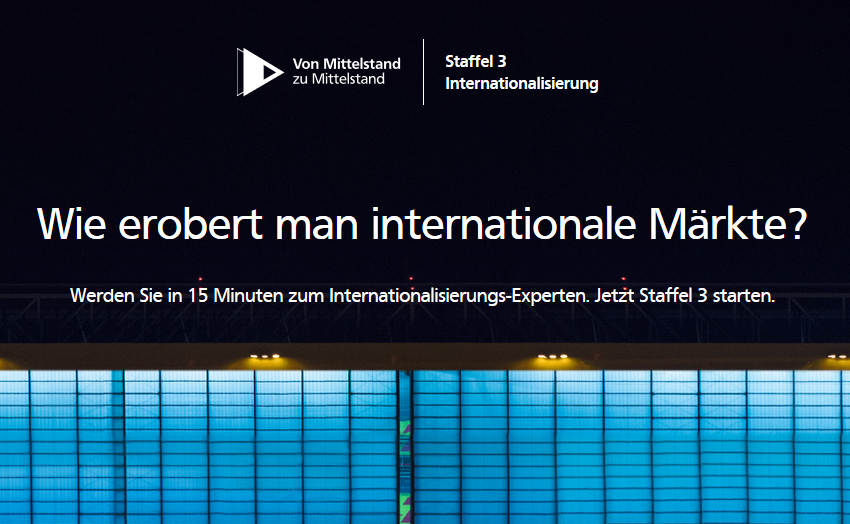Image resolution: width=850 pixels, height=524 pixels.
Task: Click the play-triangle logo icon
Action: coord(260,72)
